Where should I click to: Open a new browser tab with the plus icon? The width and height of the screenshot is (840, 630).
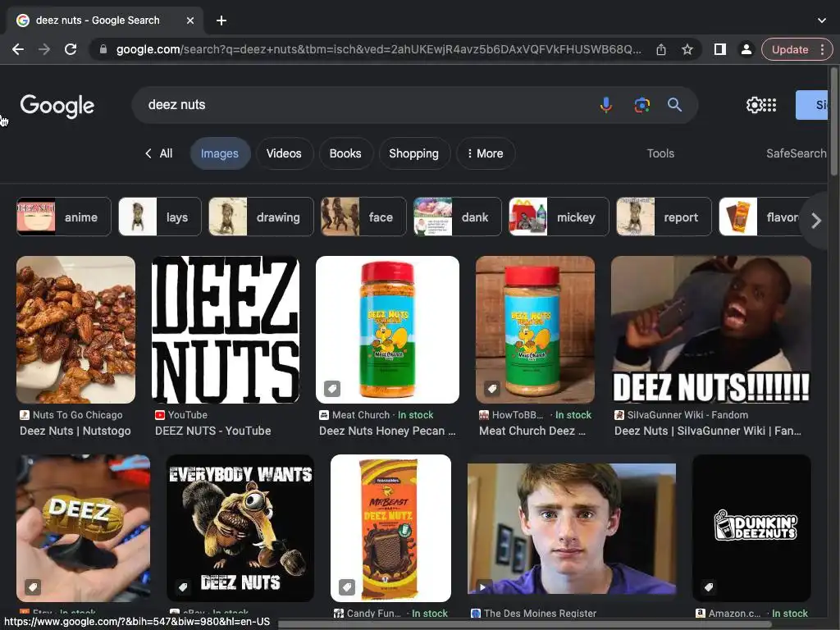tap(221, 21)
